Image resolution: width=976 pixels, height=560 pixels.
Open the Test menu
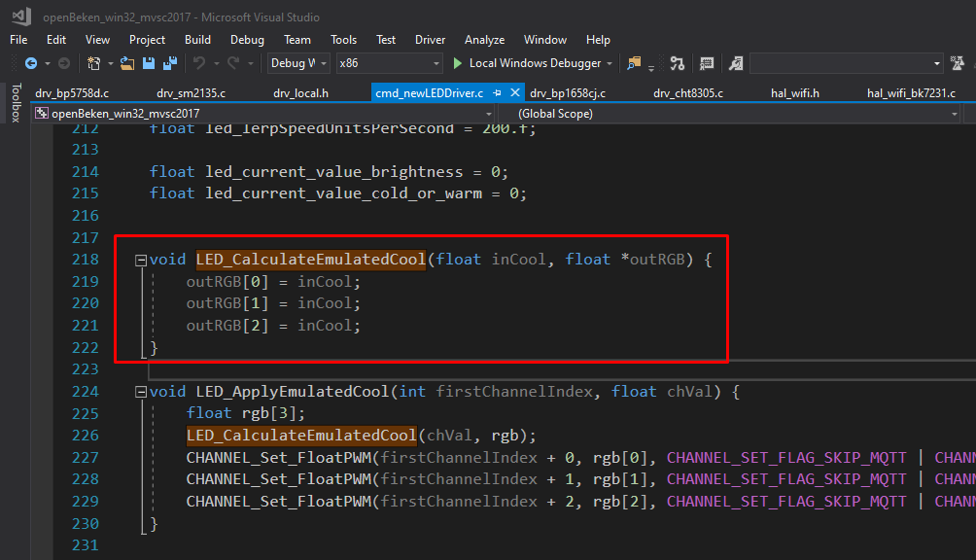click(x=386, y=40)
